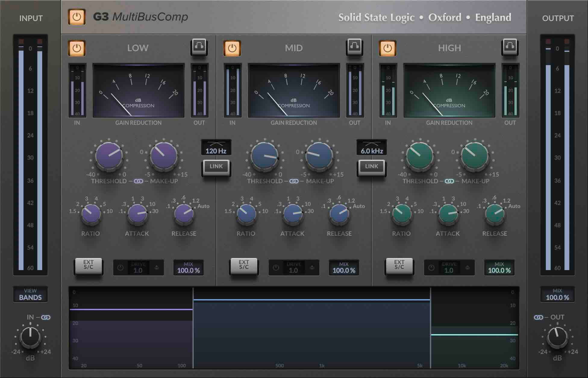This screenshot has width=588, height=378.
Task: Enable LOW band drive power icon
Action: click(120, 268)
